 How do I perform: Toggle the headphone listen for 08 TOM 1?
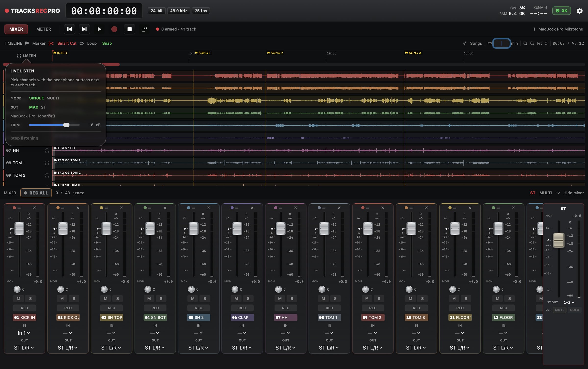point(47,163)
